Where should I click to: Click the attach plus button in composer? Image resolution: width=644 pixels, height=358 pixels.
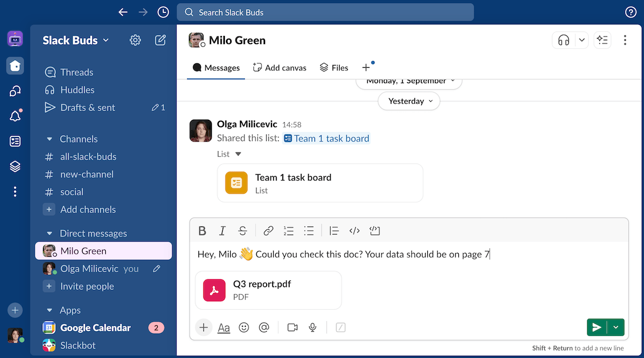203,327
